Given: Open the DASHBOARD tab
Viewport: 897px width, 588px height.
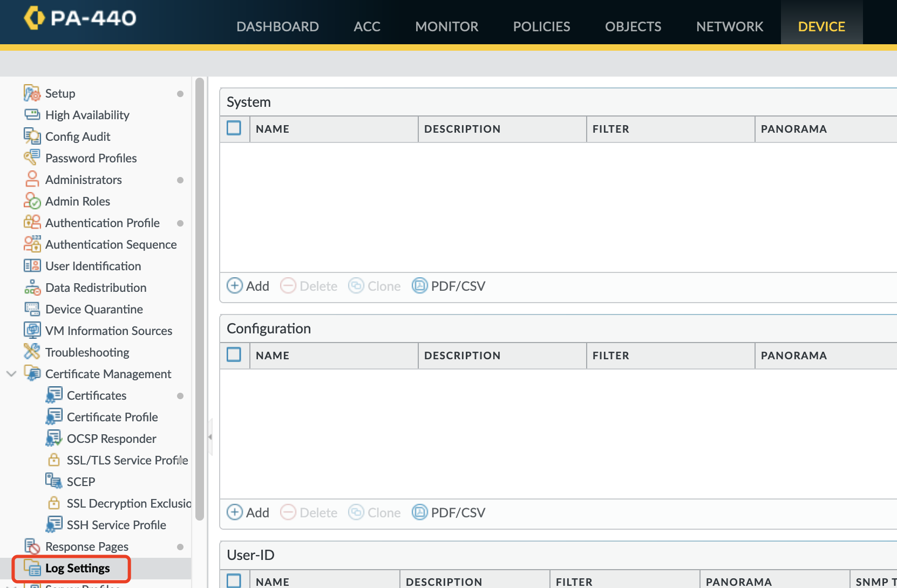Looking at the screenshot, I should tap(277, 26).
